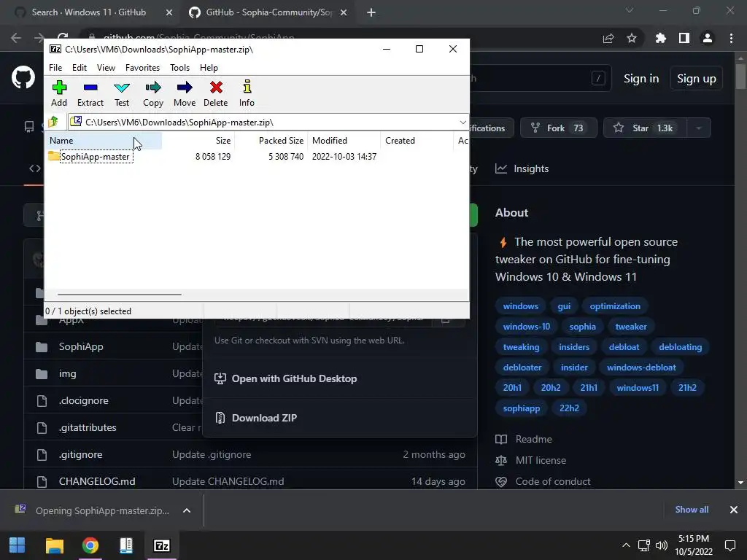Go up one folder level in 7-Zip
This screenshot has width=747, height=560.
point(53,122)
